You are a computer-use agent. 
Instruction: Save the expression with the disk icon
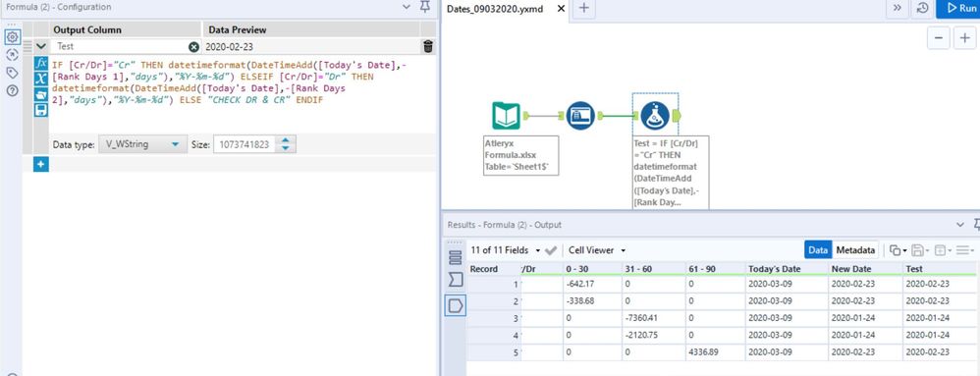(40, 110)
